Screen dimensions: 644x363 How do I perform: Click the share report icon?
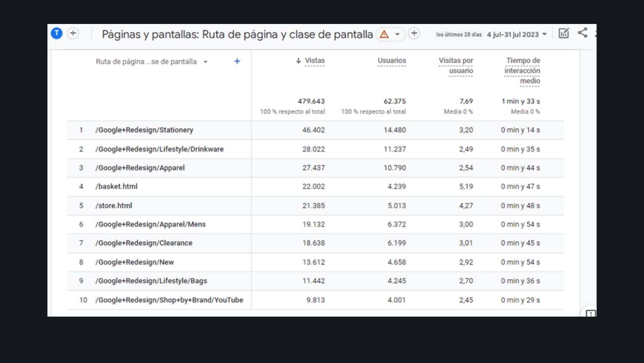582,33
